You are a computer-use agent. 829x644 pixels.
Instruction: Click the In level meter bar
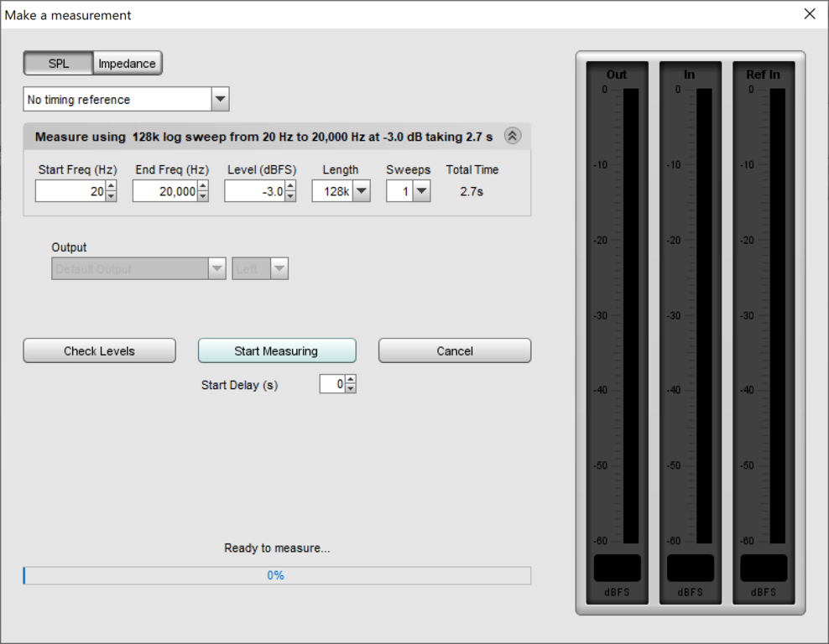tap(704, 315)
